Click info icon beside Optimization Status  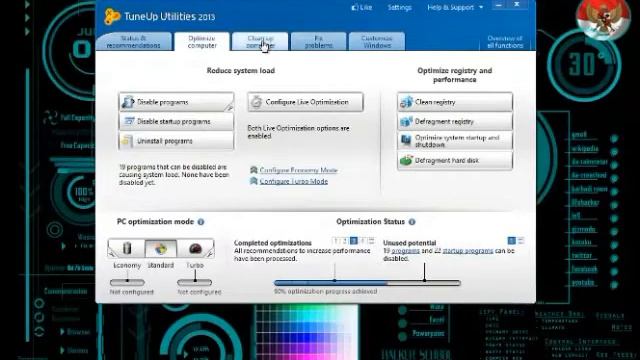coord(412,222)
